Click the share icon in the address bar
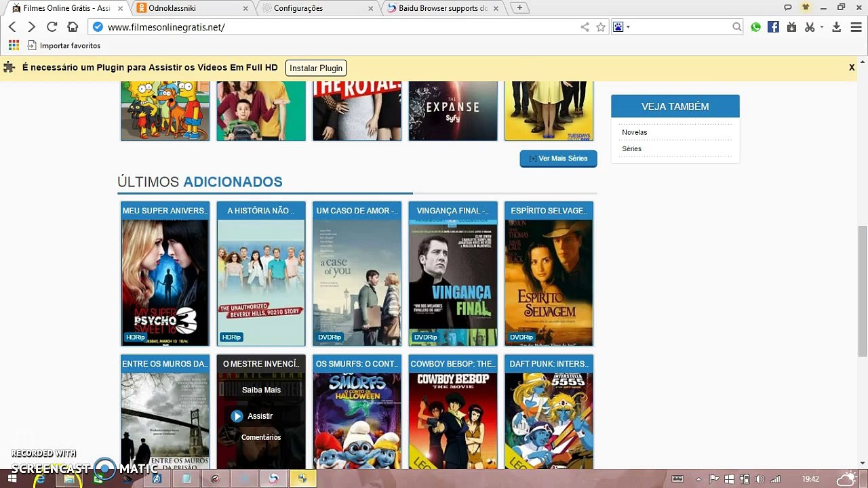This screenshot has width=868, height=488. point(585,27)
